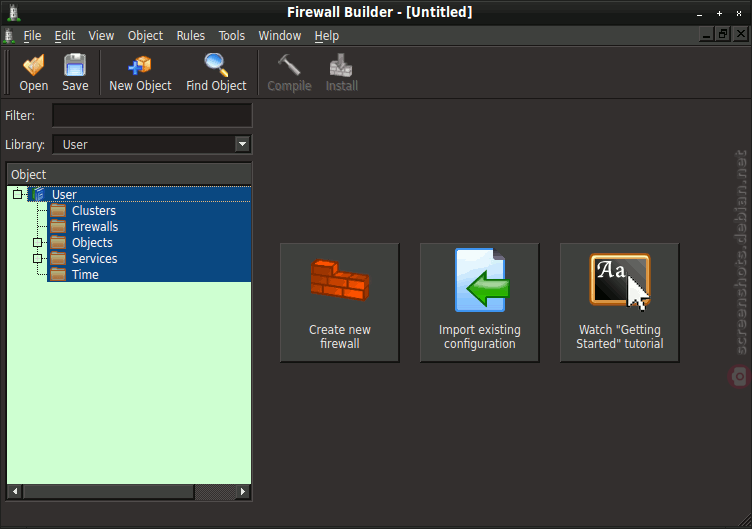Open the Library dropdown arrow
The height and width of the screenshot is (529, 752).
pyautogui.click(x=243, y=144)
